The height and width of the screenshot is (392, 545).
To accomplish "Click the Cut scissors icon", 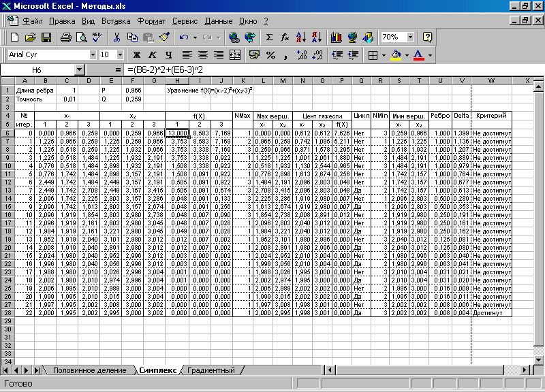I will point(116,37).
